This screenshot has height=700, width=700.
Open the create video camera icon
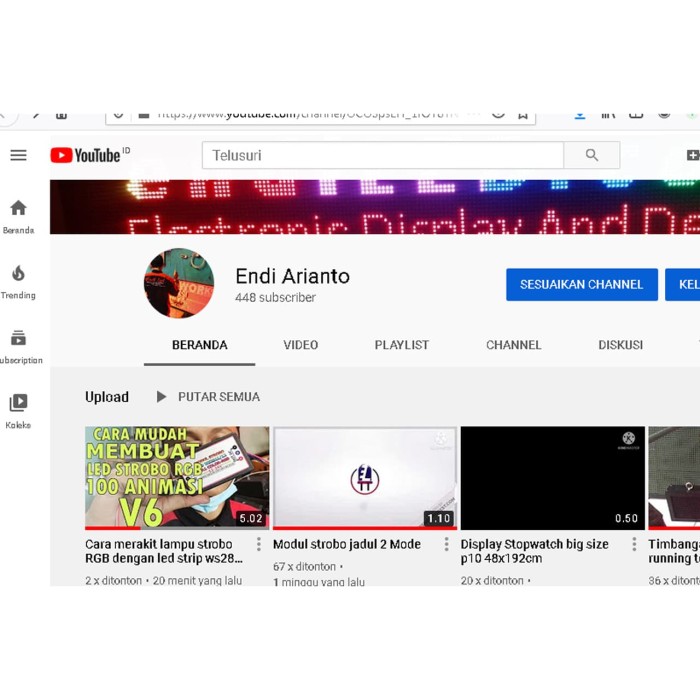tap(692, 155)
